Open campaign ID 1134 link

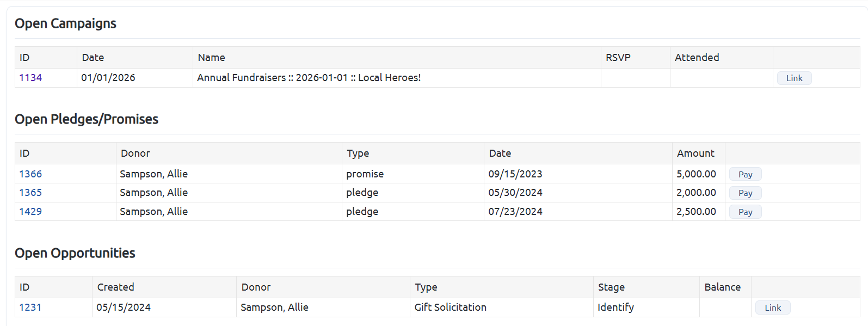coord(30,78)
